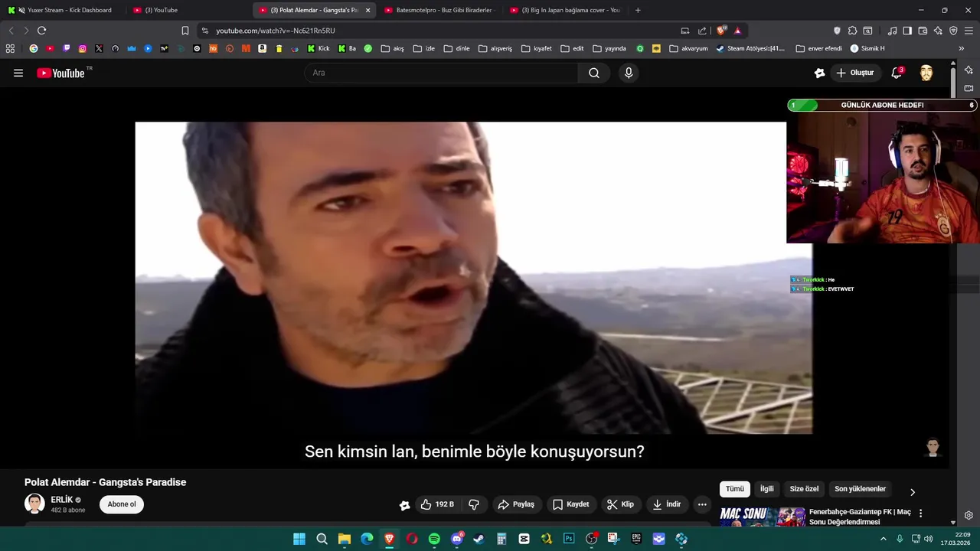Image resolution: width=980 pixels, height=551 pixels.
Task: Open Steam from the taskbar
Action: click(479, 539)
